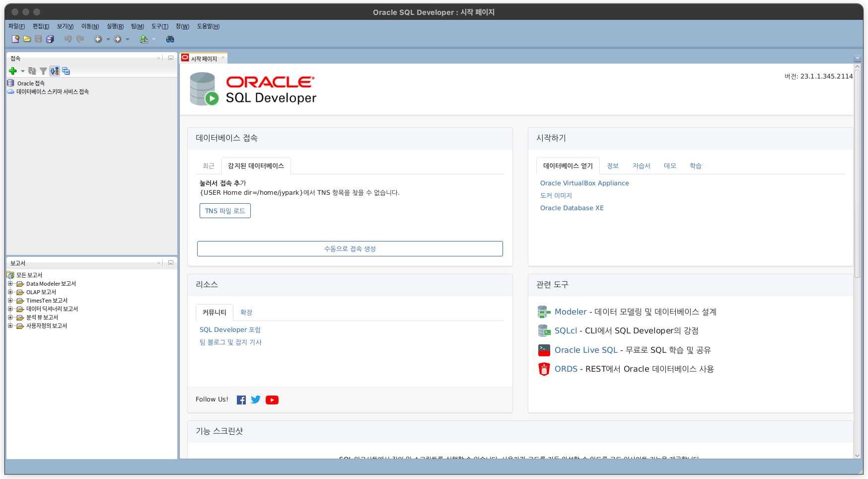This screenshot has height=479, width=868.
Task: Switch to the 최근 tab
Action: coord(209,166)
